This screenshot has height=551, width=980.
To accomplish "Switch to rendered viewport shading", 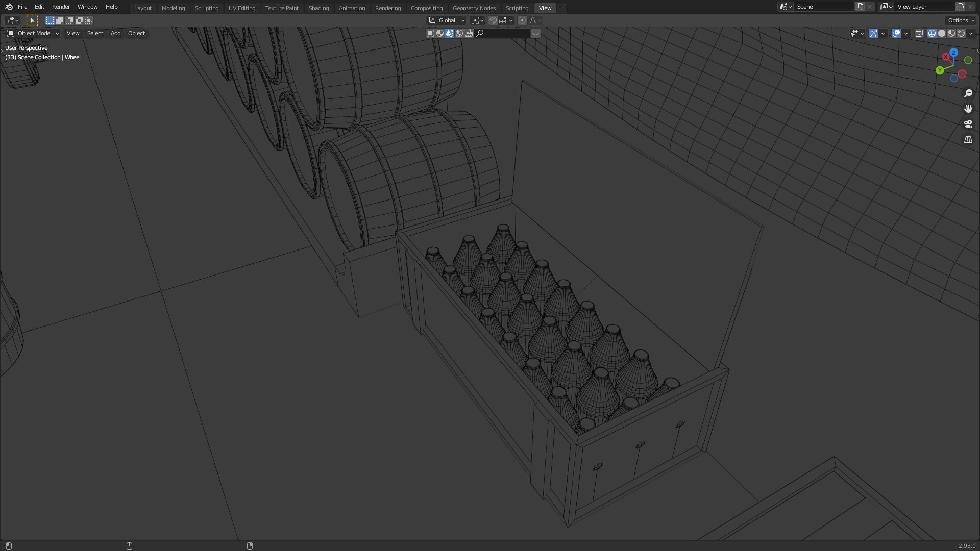I will pyautogui.click(x=961, y=33).
